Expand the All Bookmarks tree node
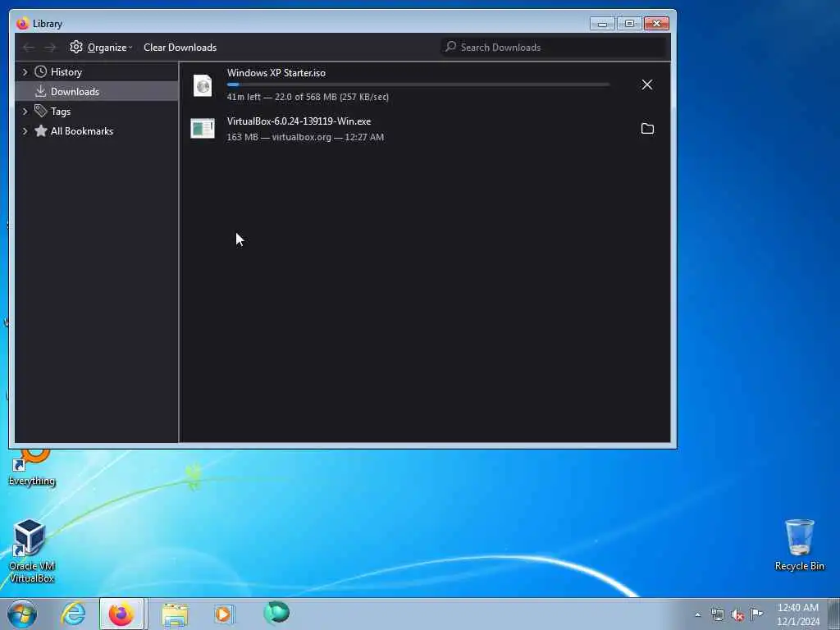The image size is (840, 630). tap(25, 131)
